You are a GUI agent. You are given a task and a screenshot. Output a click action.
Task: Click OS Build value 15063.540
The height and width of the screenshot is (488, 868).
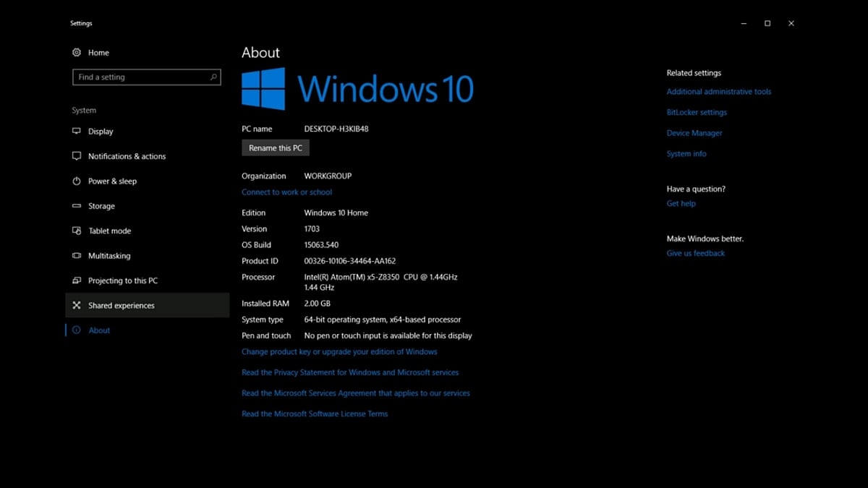(322, 244)
